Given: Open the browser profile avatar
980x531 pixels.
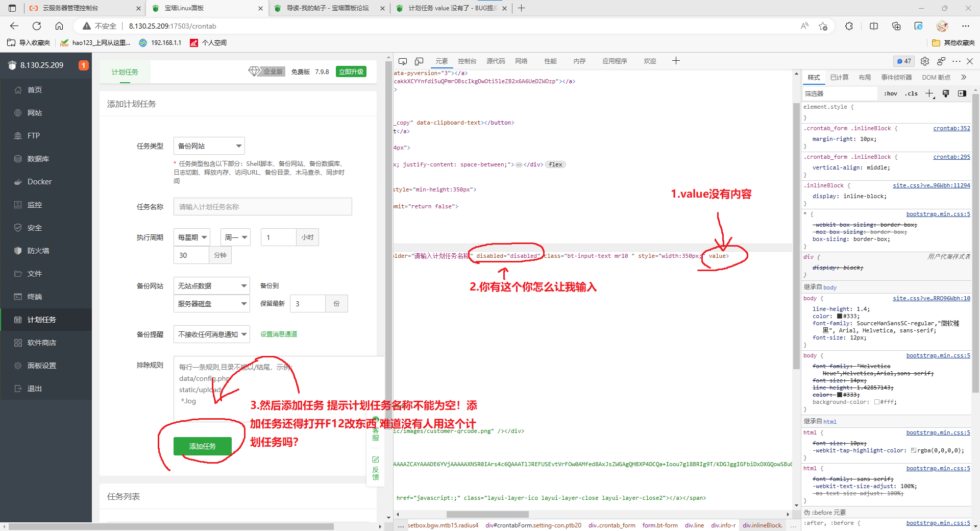Looking at the screenshot, I should point(942,26).
